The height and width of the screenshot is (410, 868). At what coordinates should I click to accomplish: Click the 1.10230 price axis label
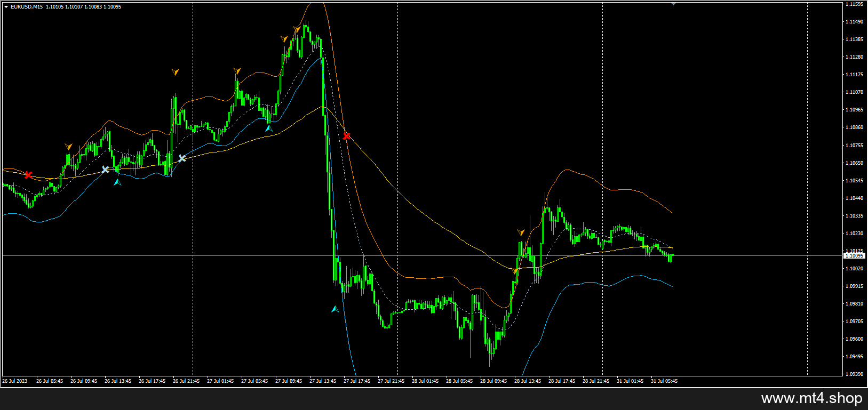[855, 234]
